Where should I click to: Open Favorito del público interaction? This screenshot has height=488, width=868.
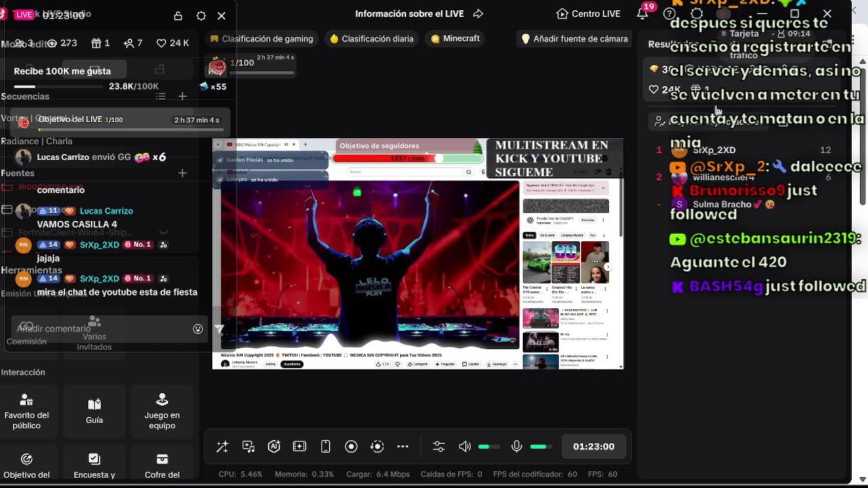[x=26, y=412]
